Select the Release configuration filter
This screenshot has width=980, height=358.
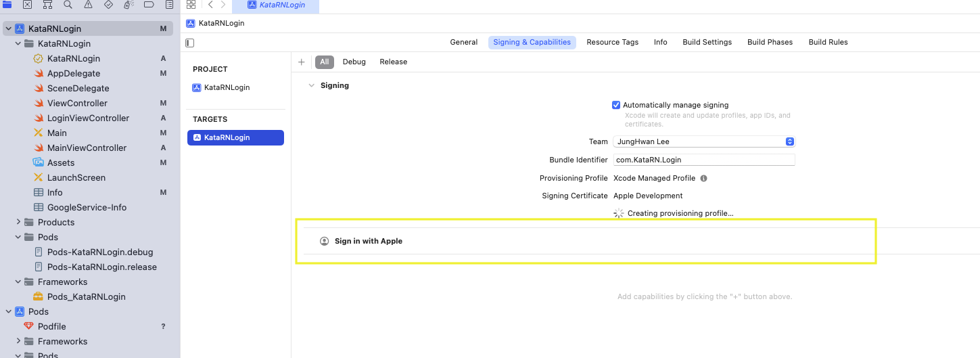click(x=394, y=62)
